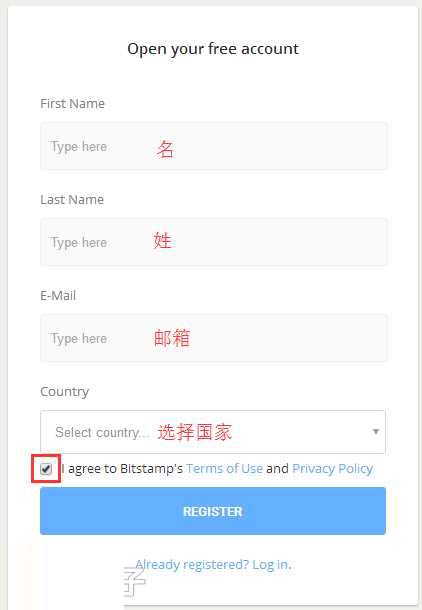Click the First Name label
Image resolution: width=422 pixels, height=610 pixels.
[72, 103]
